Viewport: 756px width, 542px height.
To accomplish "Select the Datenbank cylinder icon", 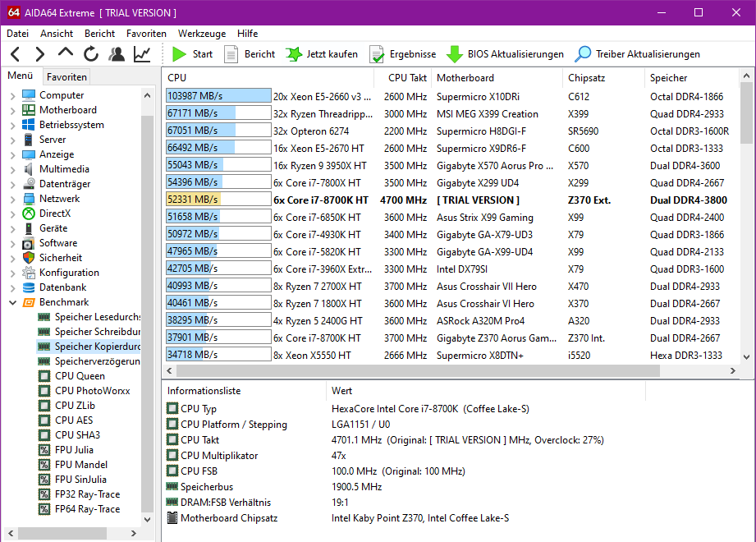I will tap(29, 287).
